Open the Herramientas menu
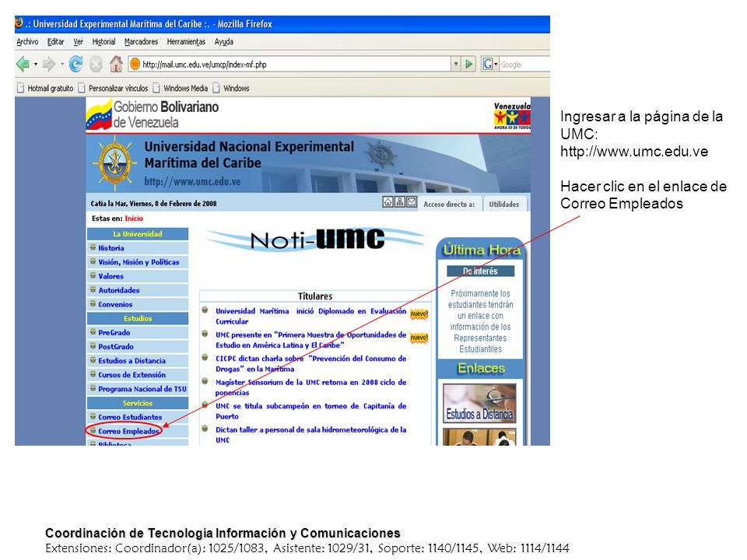 (186, 42)
